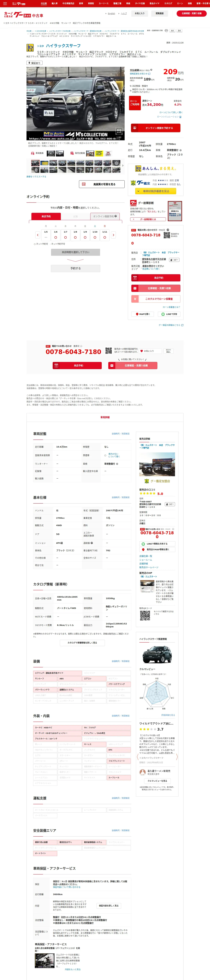Open the hamburger menu icon

click(x=5, y=3)
